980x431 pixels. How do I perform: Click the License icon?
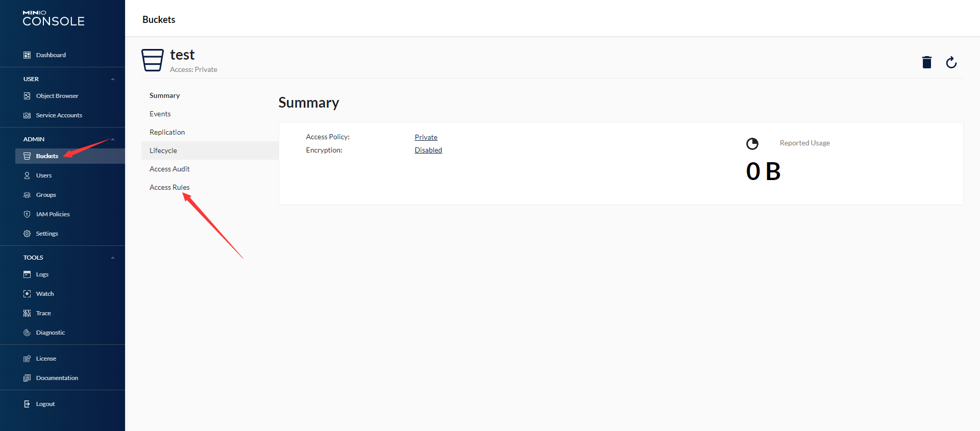pos(27,359)
